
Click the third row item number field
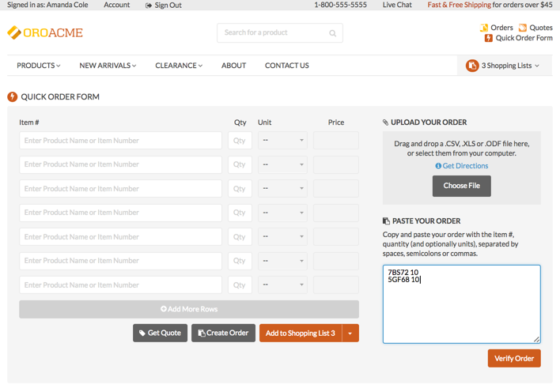pyautogui.click(x=120, y=189)
